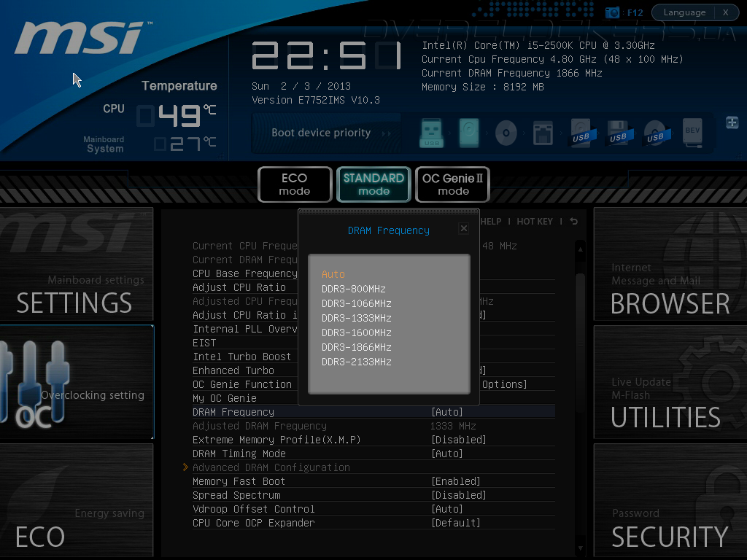The width and height of the screenshot is (747, 560).
Task: Switch to ECO mode
Action: (295, 184)
